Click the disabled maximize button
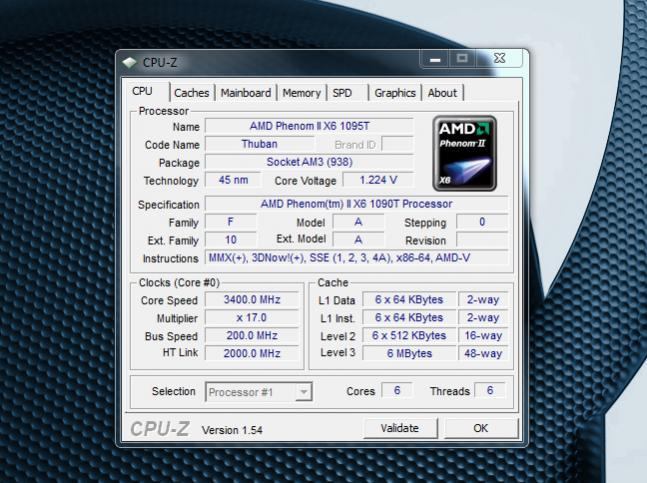This screenshot has height=483, width=647. [x=462, y=59]
